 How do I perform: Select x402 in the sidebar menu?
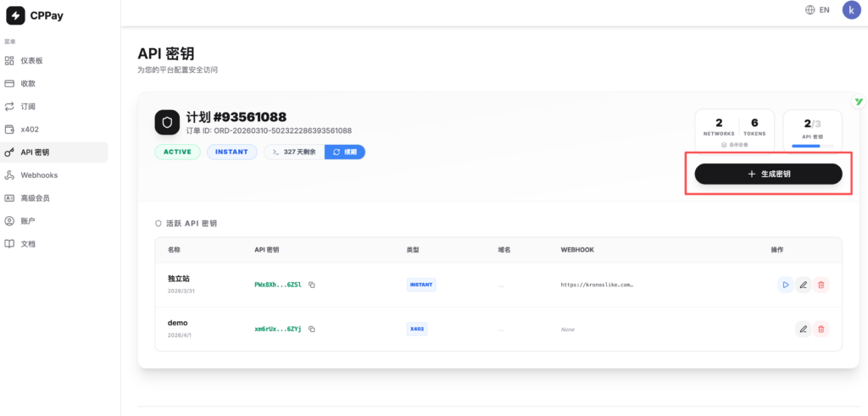click(29, 130)
